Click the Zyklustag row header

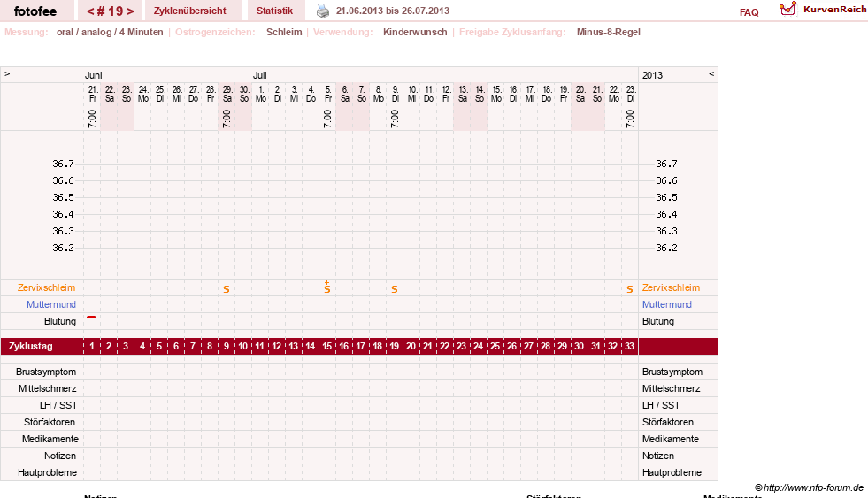(x=31, y=347)
